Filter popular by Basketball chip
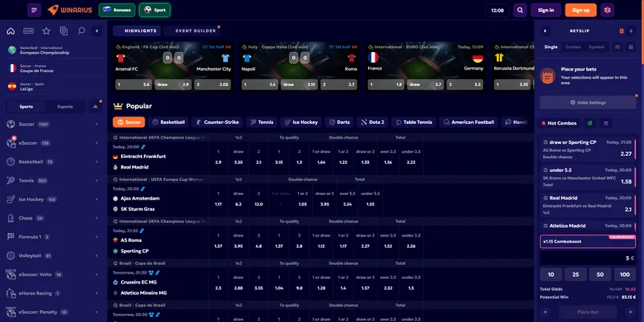The image size is (644, 322). (x=168, y=122)
